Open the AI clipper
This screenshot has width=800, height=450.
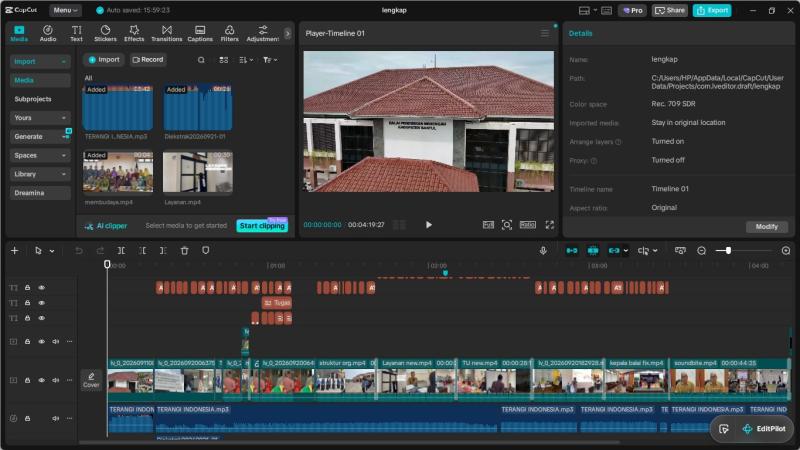coord(106,226)
